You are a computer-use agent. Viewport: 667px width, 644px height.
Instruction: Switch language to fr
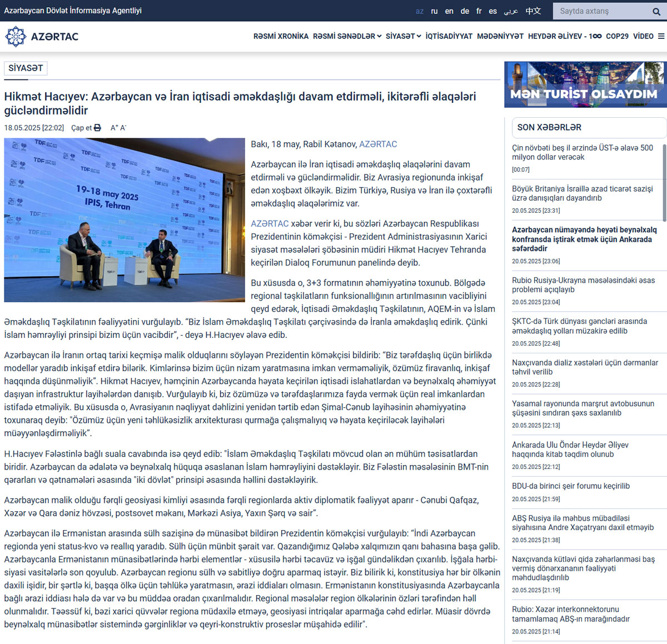click(x=479, y=11)
